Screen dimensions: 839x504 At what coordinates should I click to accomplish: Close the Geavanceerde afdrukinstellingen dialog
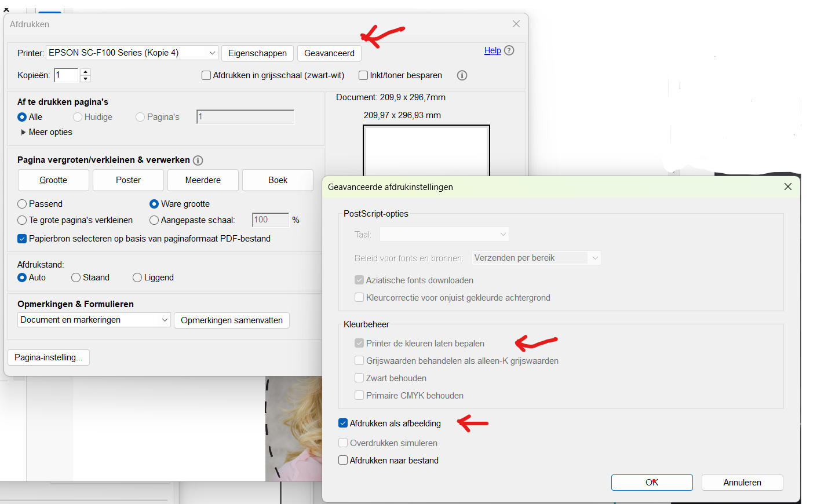[787, 187]
